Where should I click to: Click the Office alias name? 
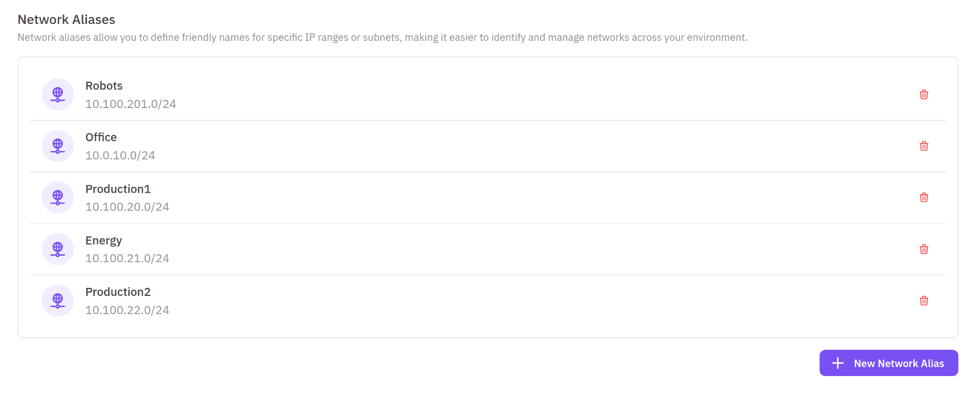pyautogui.click(x=101, y=137)
